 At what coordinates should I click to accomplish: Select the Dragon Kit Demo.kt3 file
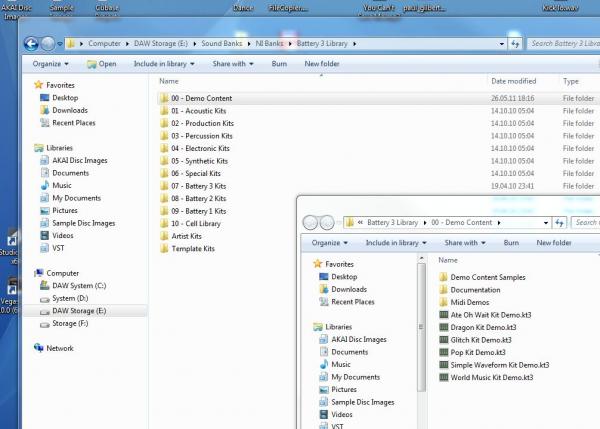[x=482, y=327]
